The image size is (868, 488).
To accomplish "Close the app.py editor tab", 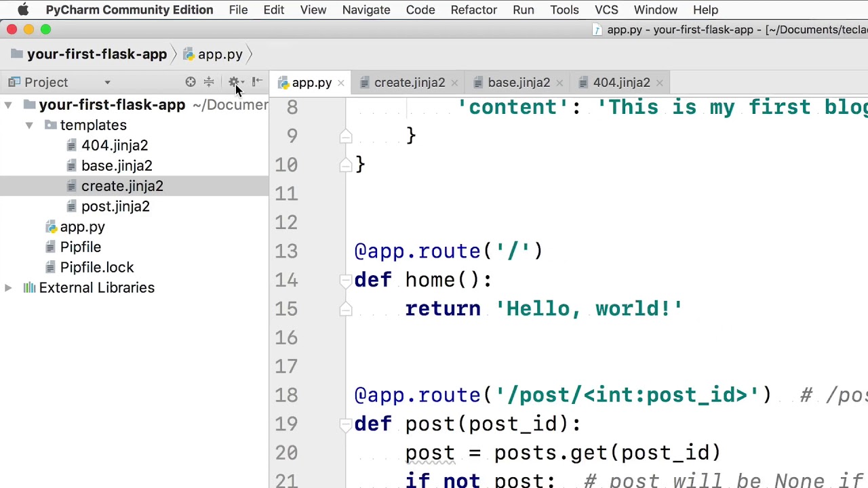I will (x=341, y=83).
